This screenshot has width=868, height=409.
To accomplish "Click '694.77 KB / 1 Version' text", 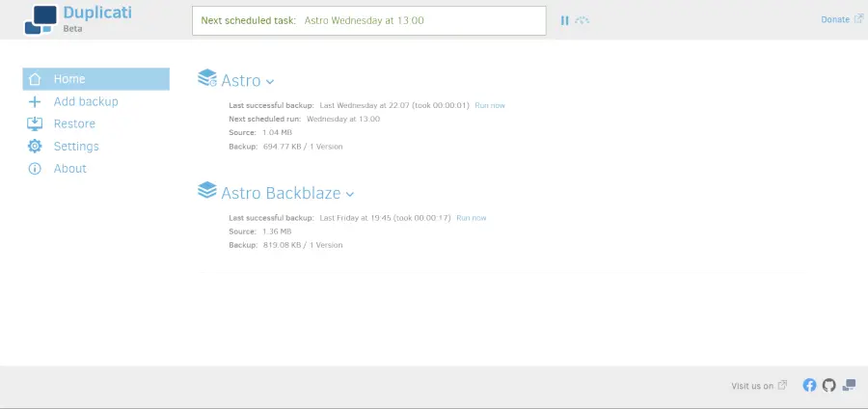I will click(303, 147).
